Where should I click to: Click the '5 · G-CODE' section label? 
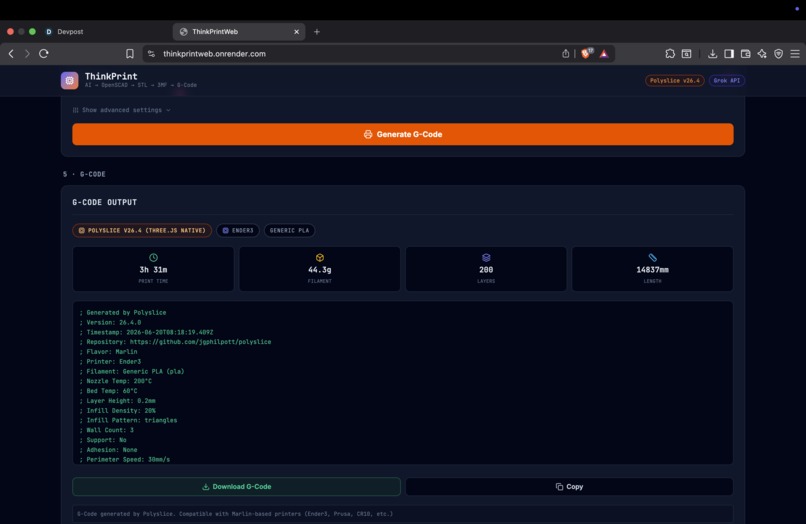[x=84, y=174]
